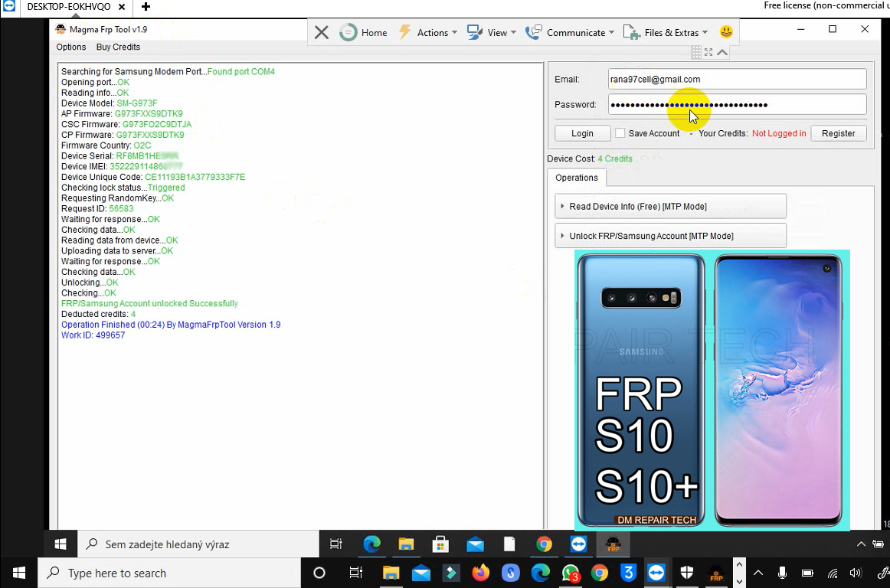Open Filmora icon on local taskbar

[451, 573]
